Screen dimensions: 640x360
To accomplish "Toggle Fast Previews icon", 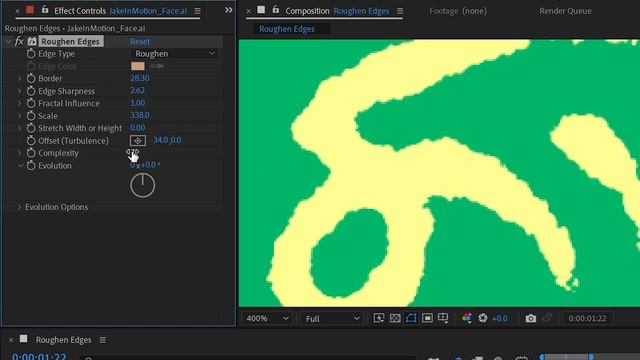I will pyautogui.click(x=379, y=318).
